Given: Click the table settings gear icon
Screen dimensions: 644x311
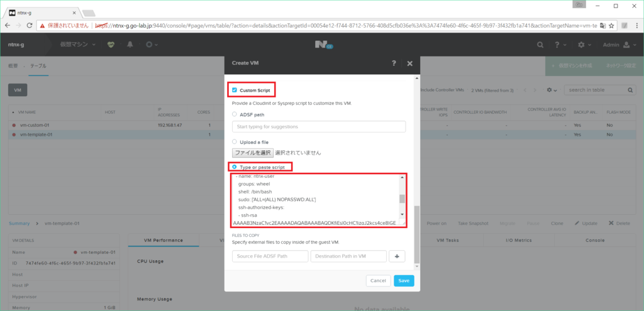Looking at the screenshot, I should pos(552,90).
